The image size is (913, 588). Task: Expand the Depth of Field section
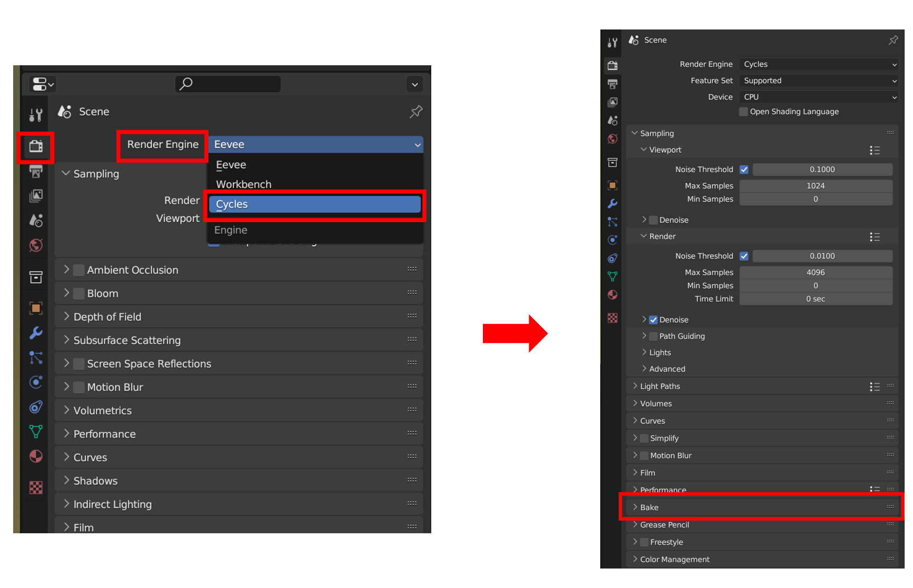[239, 317]
